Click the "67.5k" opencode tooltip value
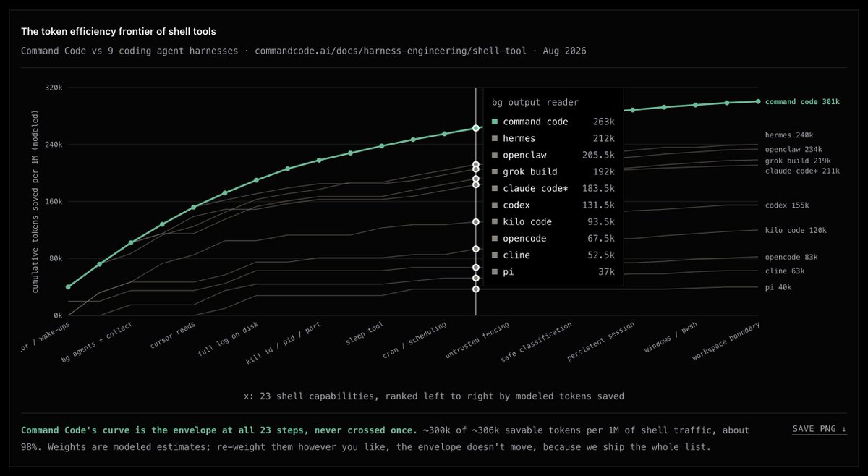The height and width of the screenshot is (476, 868). point(600,238)
